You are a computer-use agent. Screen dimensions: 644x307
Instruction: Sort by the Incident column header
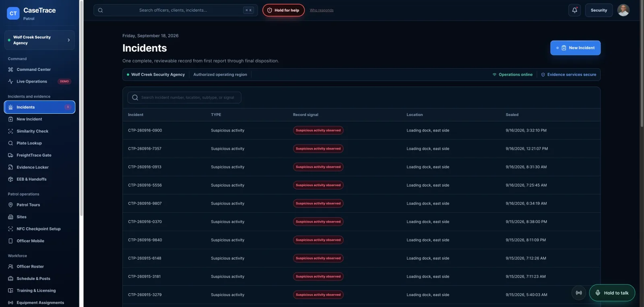(x=136, y=115)
